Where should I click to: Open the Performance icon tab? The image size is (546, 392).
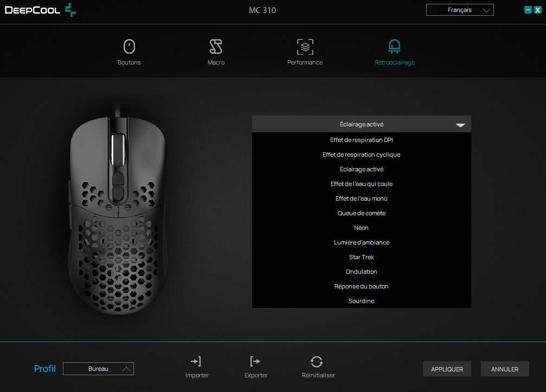pos(305,47)
